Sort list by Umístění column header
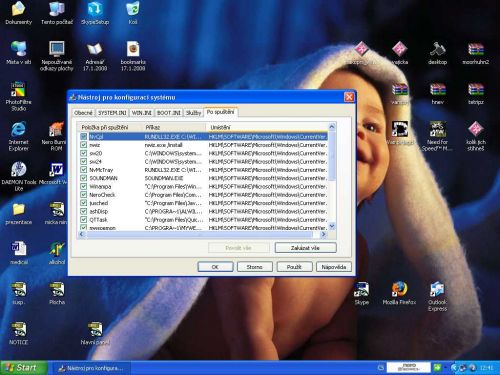Screen dimensions: 500x375 coord(267,127)
